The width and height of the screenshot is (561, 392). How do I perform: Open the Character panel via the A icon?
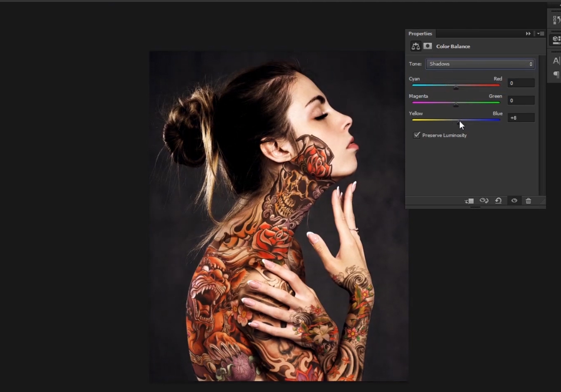(x=556, y=60)
